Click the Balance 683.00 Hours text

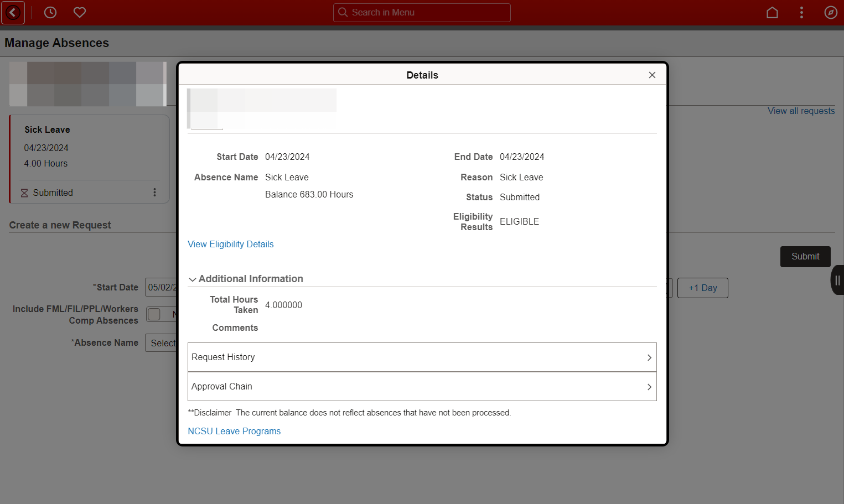click(309, 195)
